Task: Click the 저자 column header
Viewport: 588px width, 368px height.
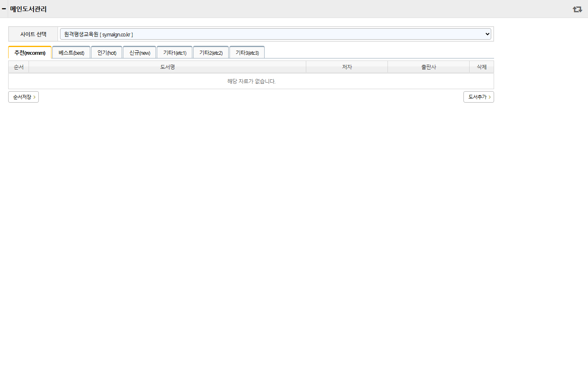Action: click(347, 67)
